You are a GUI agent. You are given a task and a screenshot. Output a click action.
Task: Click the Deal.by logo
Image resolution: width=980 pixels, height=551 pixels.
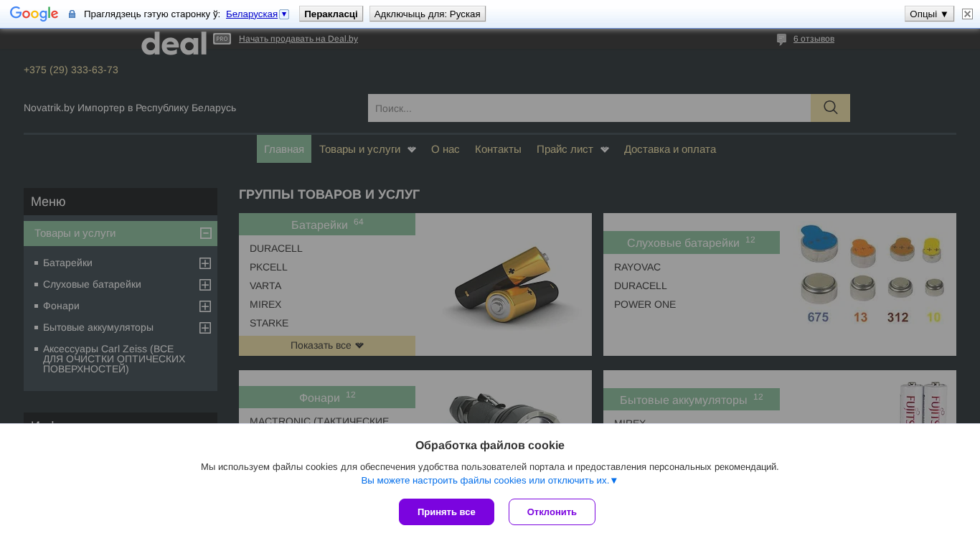pyautogui.click(x=174, y=42)
